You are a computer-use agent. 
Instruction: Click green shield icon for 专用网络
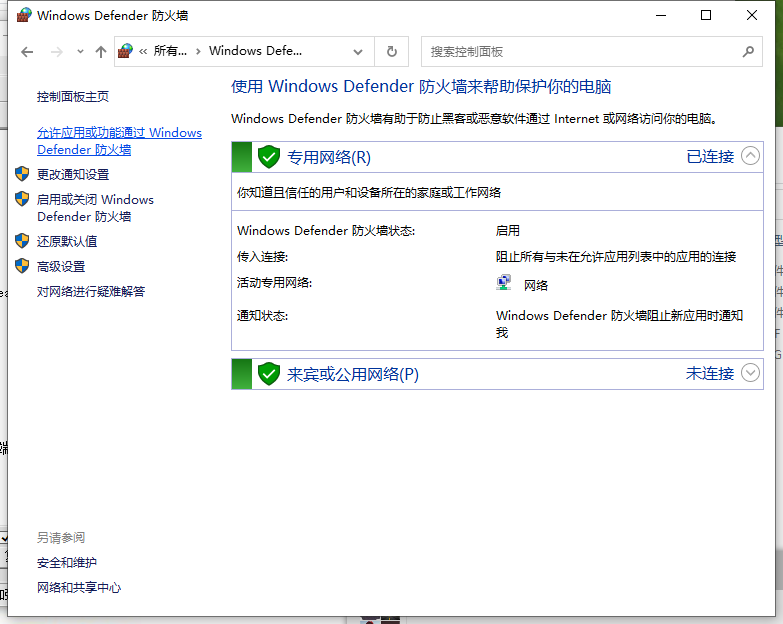268,157
